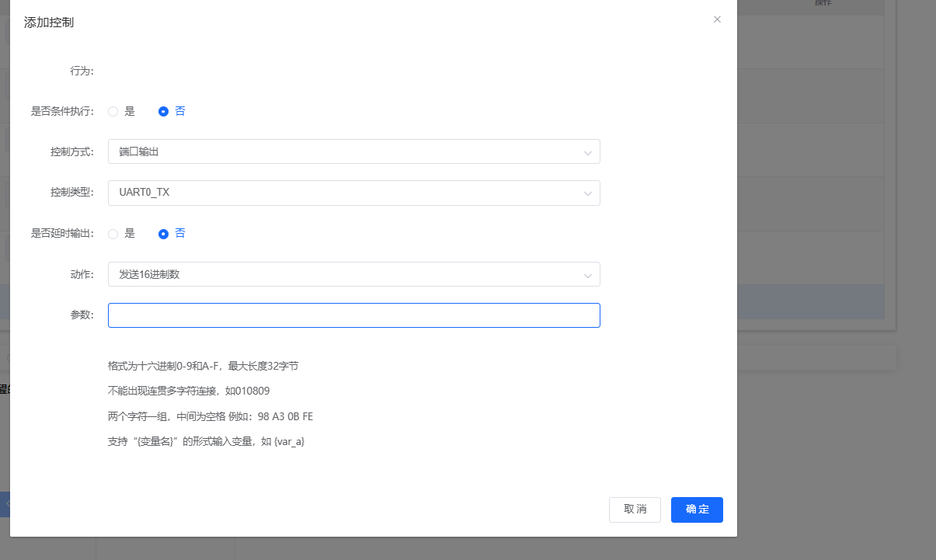
Task: Click the blue selected 否 radio dot
Action: pyautogui.click(x=162, y=111)
